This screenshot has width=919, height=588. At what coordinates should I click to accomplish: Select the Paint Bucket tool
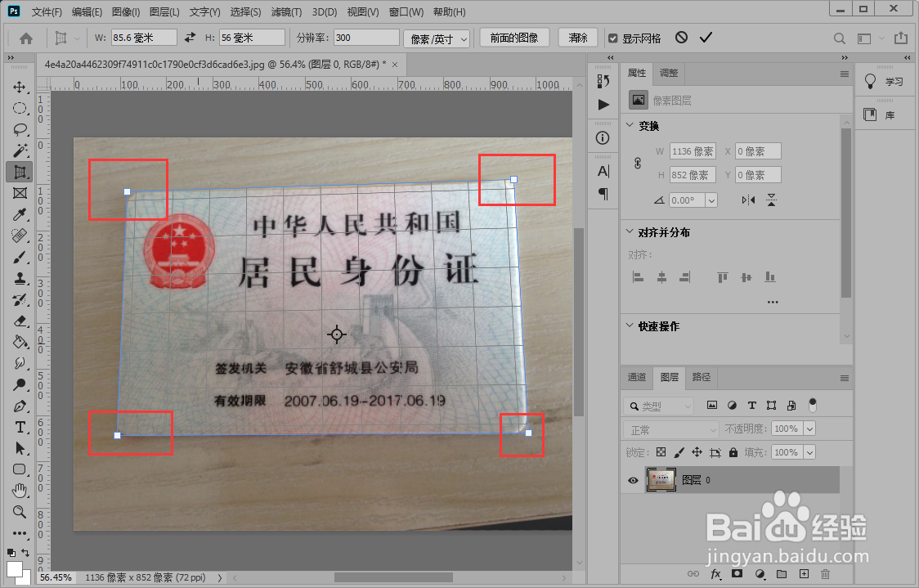click(x=20, y=342)
